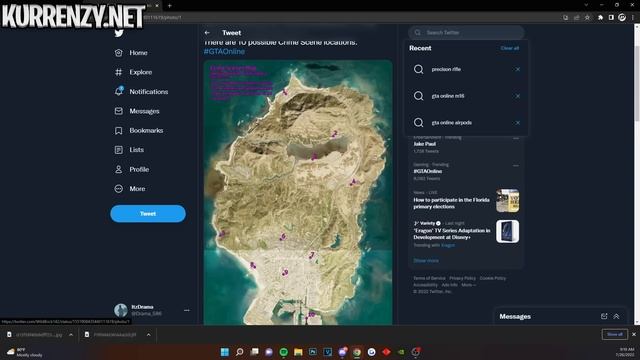This screenshot has height=360, width=640.
Task: Open the #GTAOnline hashtag link in tweet
Action: [224, 51]
